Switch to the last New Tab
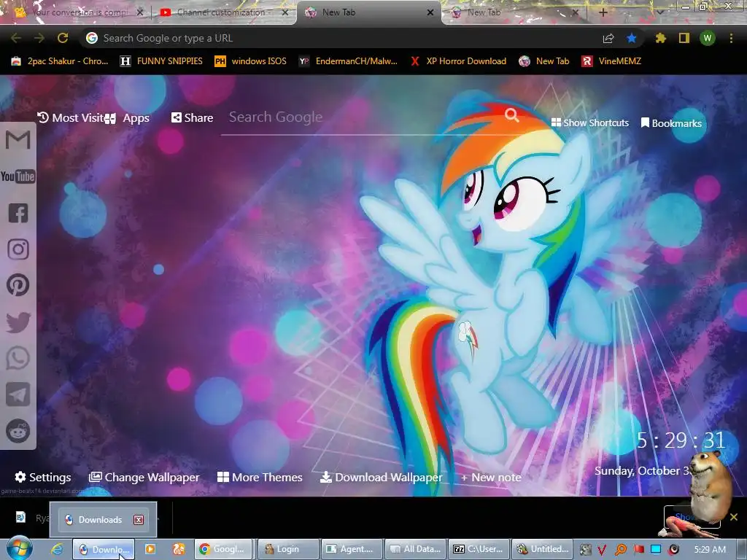 514,12
